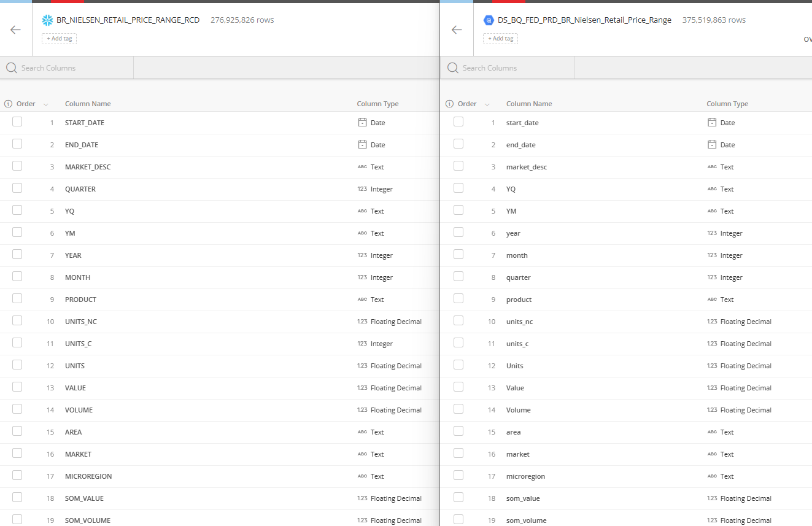Viewport: 812px width, 526px height.
Task: Check the START_DATE row checkbox
Action: pyautogui.click(x=17, y=122)
